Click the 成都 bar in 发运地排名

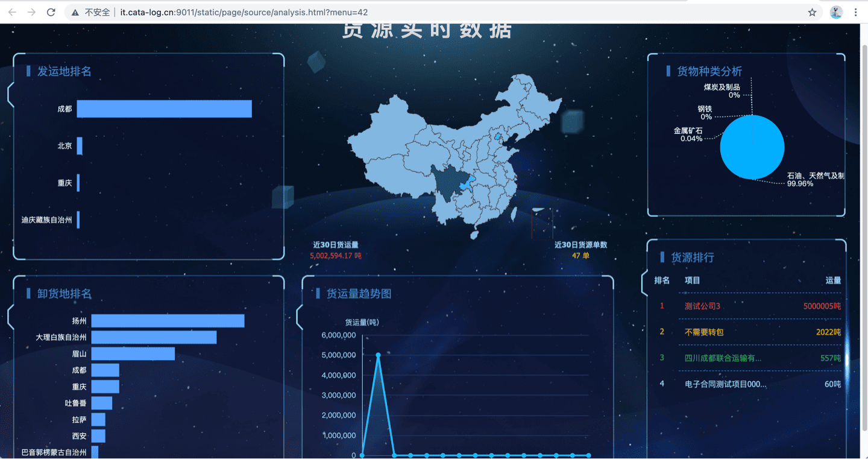coord(164,109)
